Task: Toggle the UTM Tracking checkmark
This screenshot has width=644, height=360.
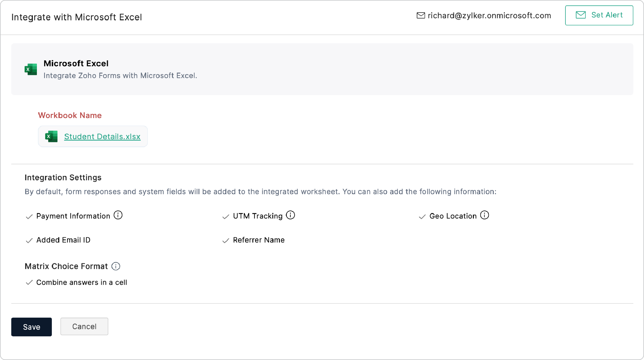Action: click(226, 216)
